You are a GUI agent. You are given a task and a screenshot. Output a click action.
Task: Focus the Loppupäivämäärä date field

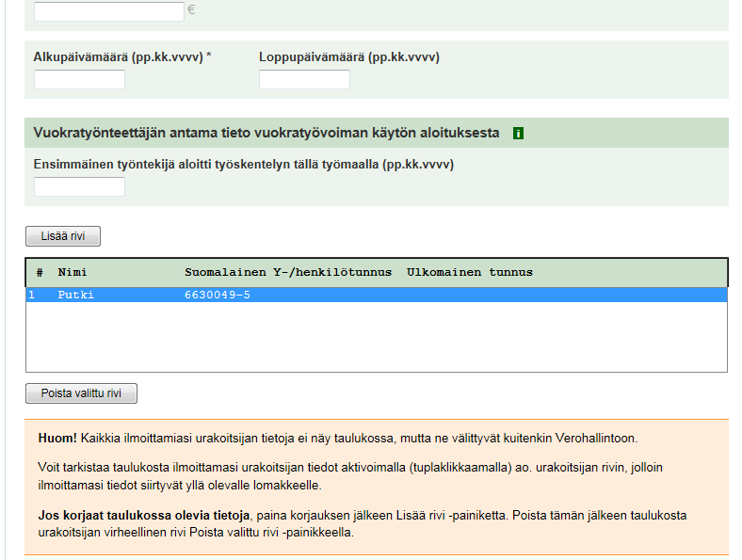pos(305,79)
